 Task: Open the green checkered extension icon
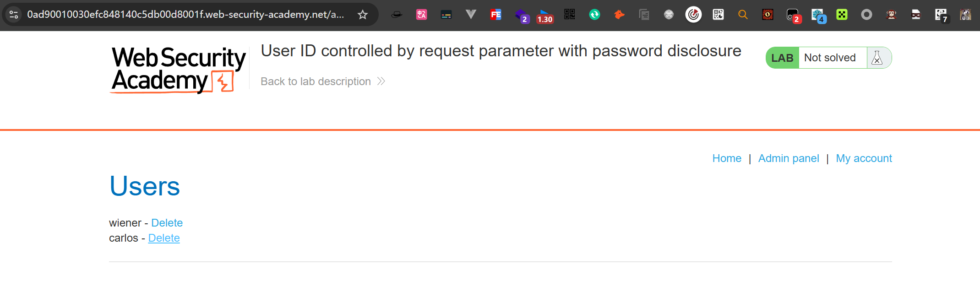[842, 15]
